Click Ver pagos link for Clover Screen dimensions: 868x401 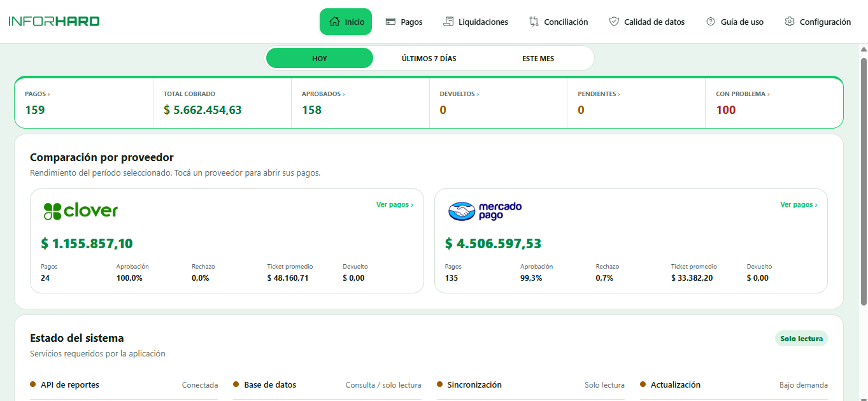coord(395,204)
